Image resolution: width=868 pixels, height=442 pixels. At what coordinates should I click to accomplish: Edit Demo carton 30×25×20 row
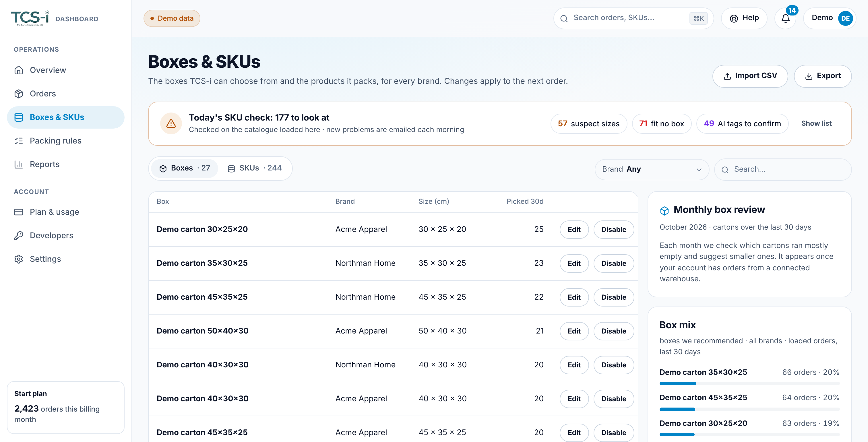click(x=574, y=229)
